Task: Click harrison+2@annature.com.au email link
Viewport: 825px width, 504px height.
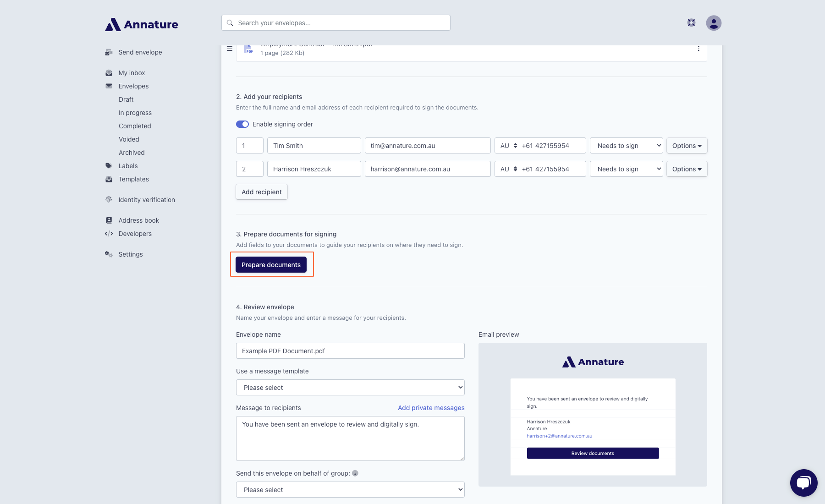Action: tap(560, 436)
